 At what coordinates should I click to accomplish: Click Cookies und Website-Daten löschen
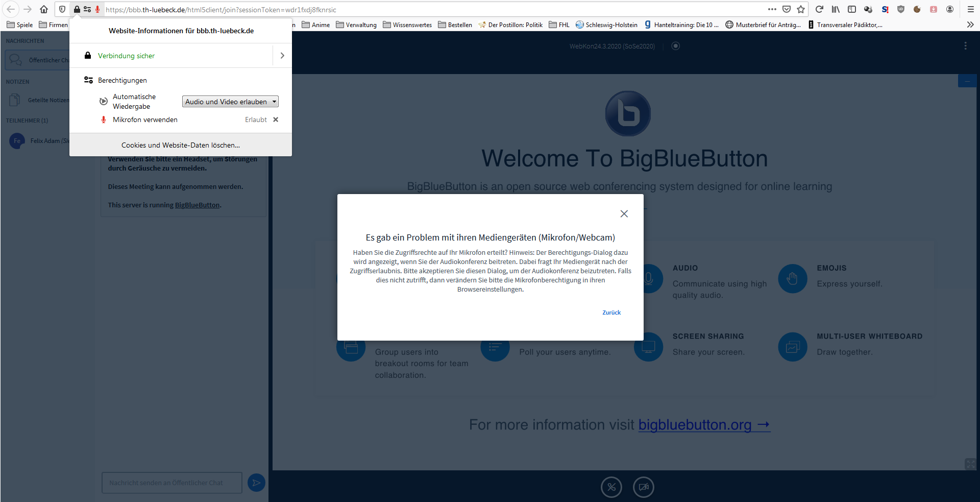pos(181,145)
